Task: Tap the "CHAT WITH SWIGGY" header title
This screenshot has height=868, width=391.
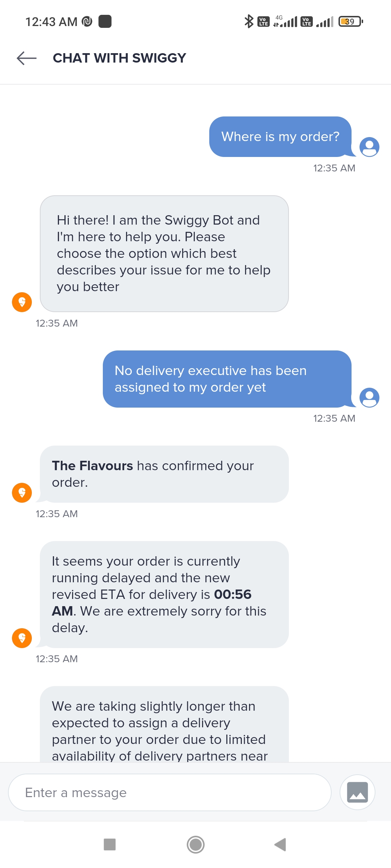Action: coord(119,58)
